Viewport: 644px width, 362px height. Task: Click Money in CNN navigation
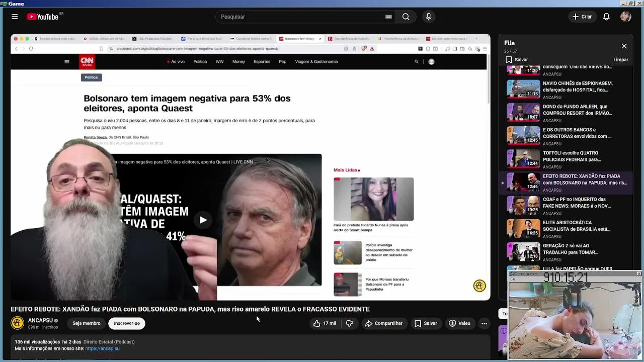point(238,62)
